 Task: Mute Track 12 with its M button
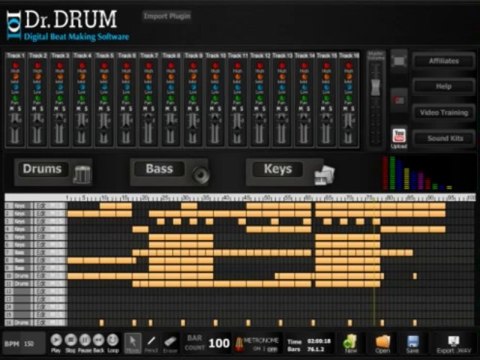coord(256,109)
